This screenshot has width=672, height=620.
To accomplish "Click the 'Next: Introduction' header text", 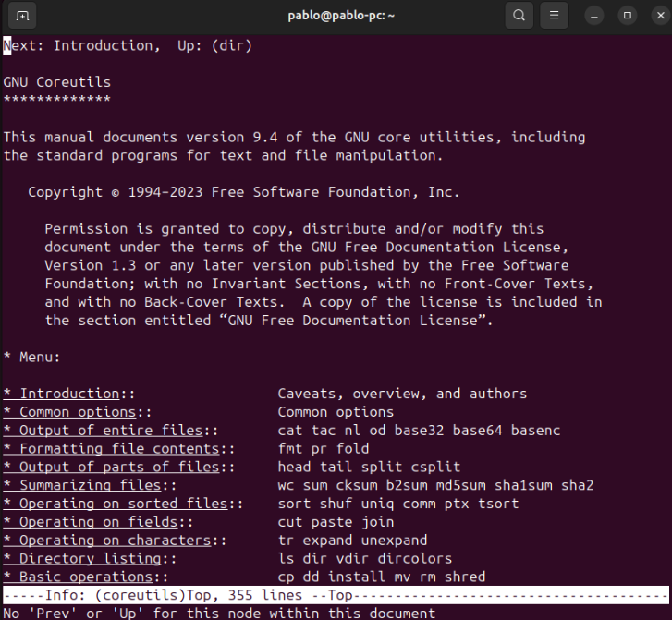I will (x=81, y=45).
